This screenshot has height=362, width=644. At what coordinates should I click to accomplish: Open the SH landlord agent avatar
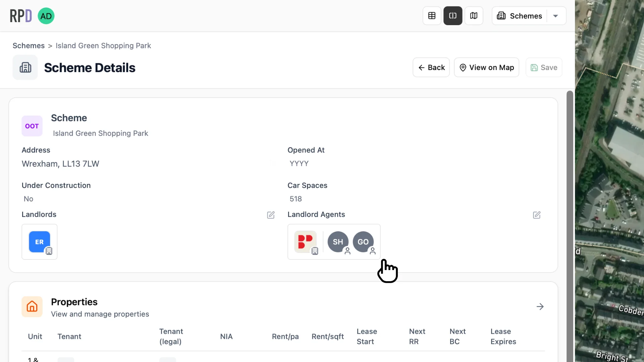point(338,242)
